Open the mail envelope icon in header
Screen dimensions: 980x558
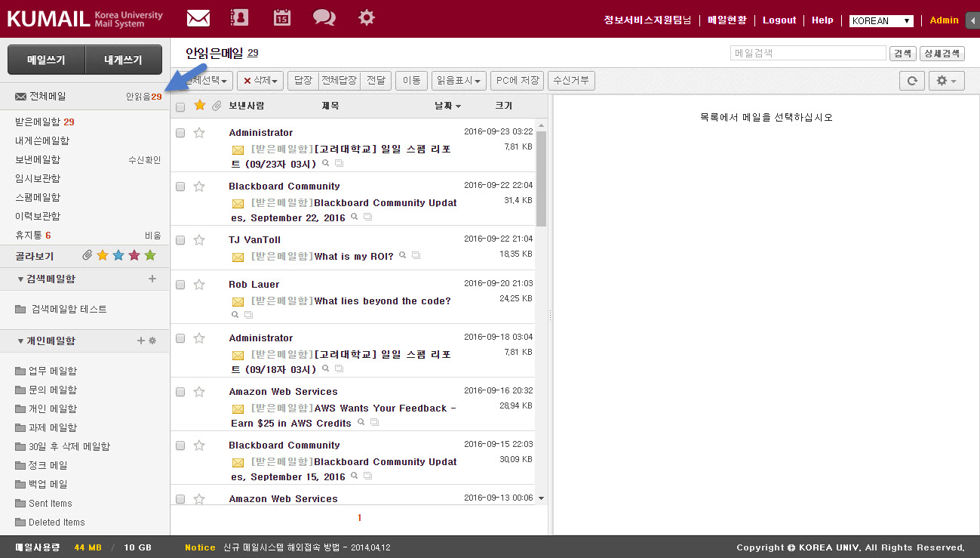198,17
